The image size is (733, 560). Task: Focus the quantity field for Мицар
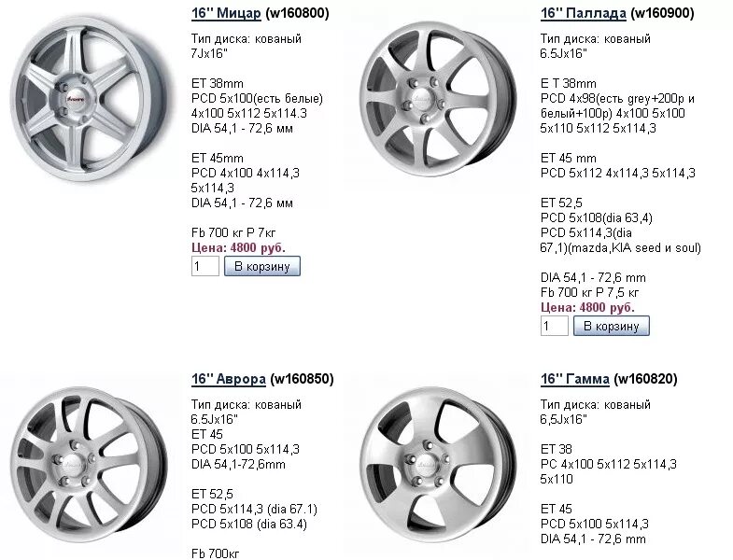tap(205, 266)
